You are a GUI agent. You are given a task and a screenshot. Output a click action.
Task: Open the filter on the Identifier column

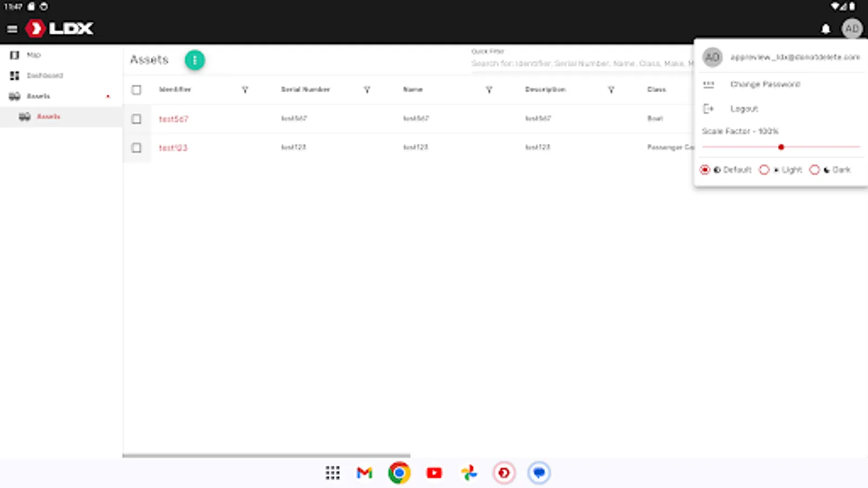(245, 90)
